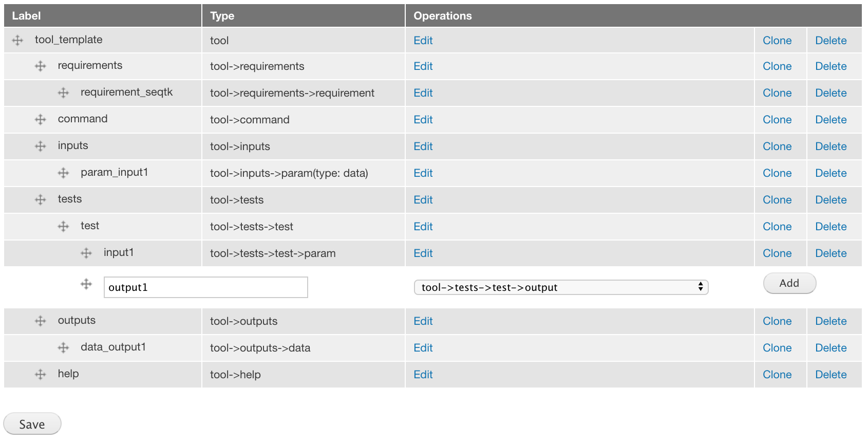
Task: Click the Add button
Action: coord(789,283)
